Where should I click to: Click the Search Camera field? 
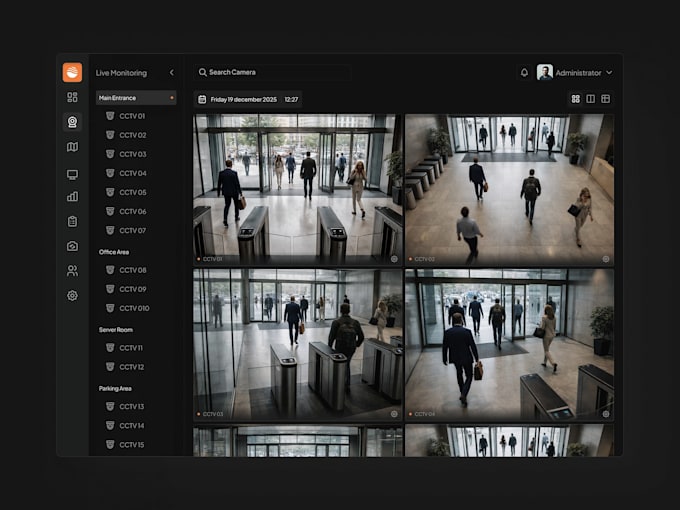(272, 72)
